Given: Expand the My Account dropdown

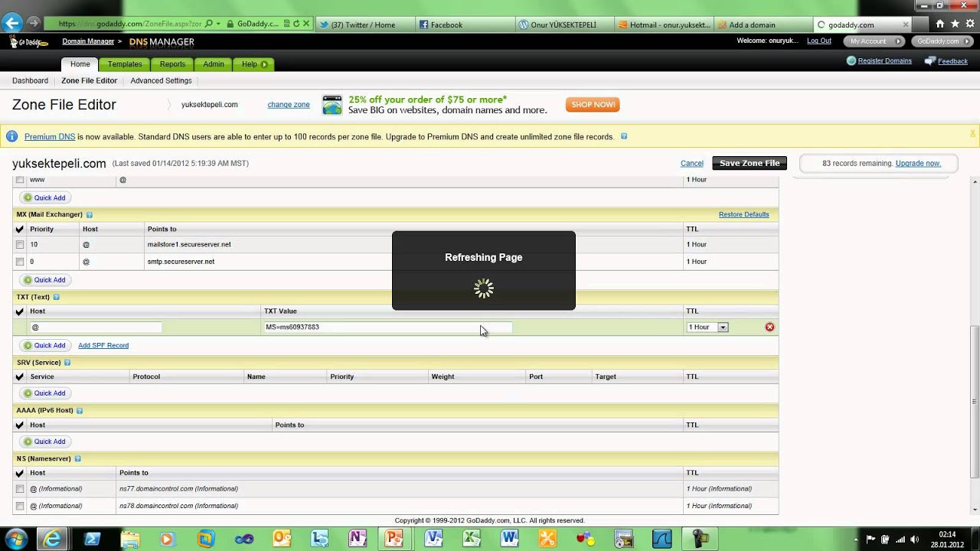Looking at the screenshot, I should [873, 41].
